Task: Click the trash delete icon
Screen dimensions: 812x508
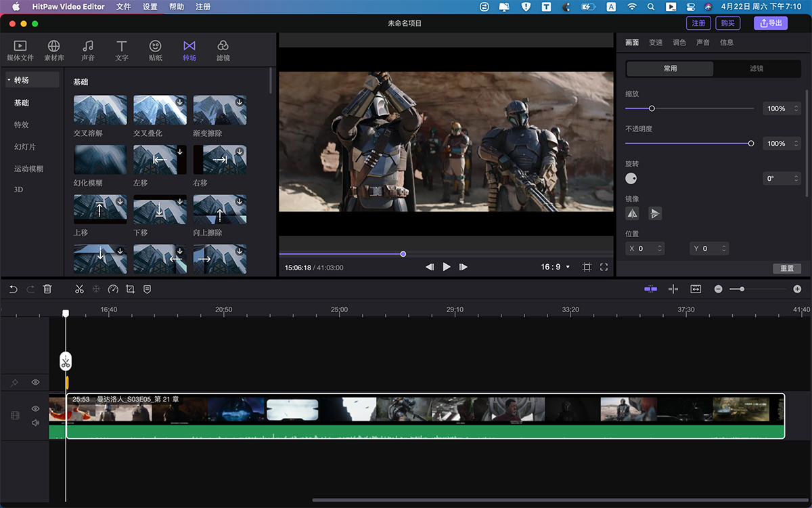Action: 47,289
